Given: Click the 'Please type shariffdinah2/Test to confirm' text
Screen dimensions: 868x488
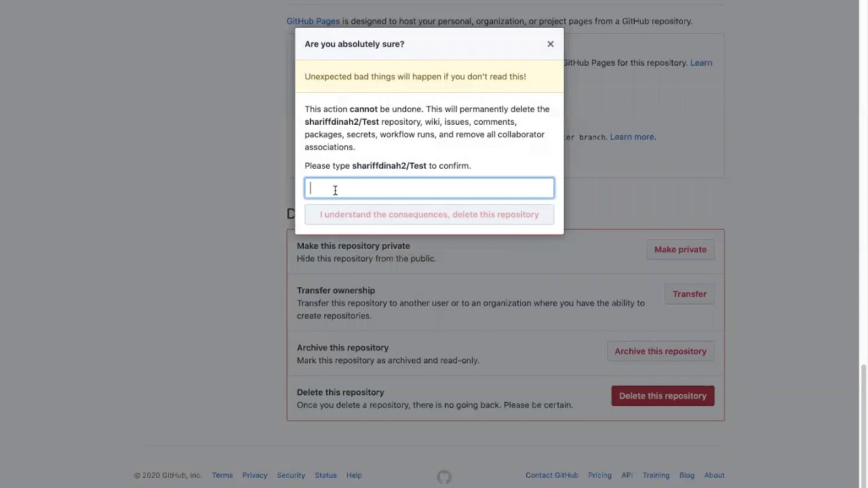Looking at the screenshot, I should coord(387,165).
